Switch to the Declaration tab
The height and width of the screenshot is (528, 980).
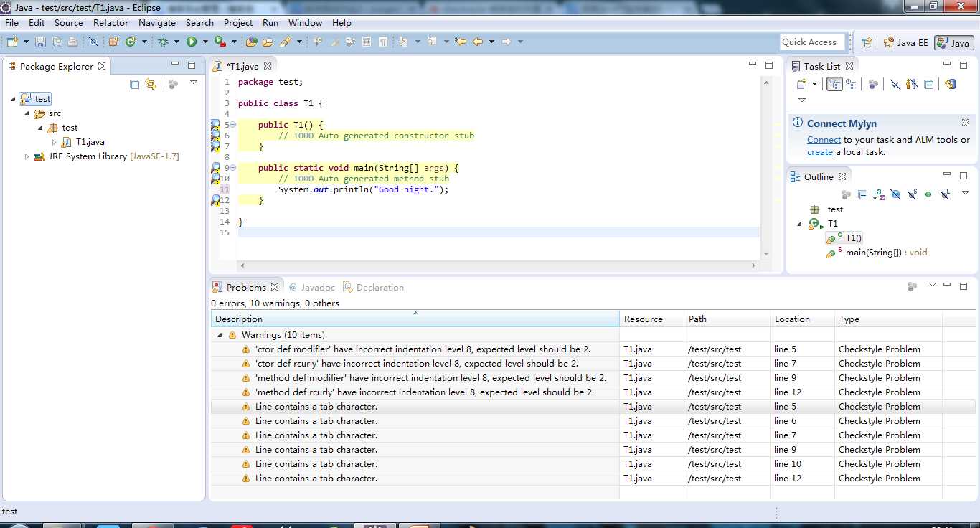(373, 287)
